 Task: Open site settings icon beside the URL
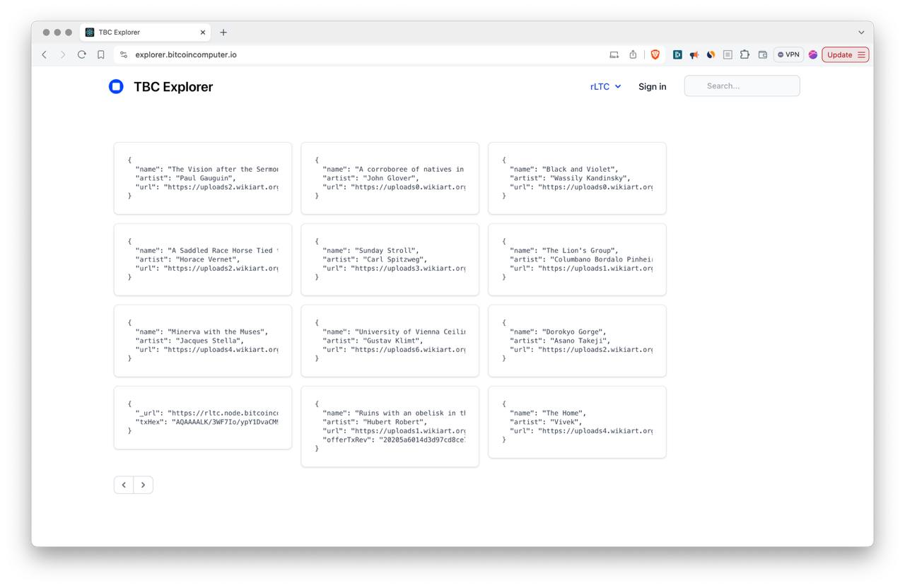tap(124, 54)
